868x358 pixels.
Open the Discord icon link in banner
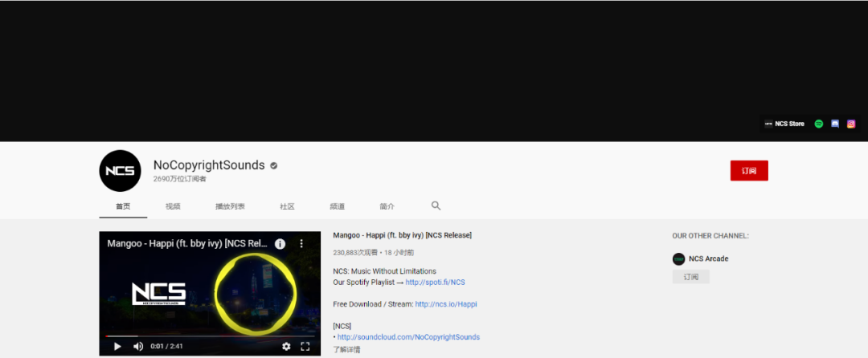pos(835,124)
